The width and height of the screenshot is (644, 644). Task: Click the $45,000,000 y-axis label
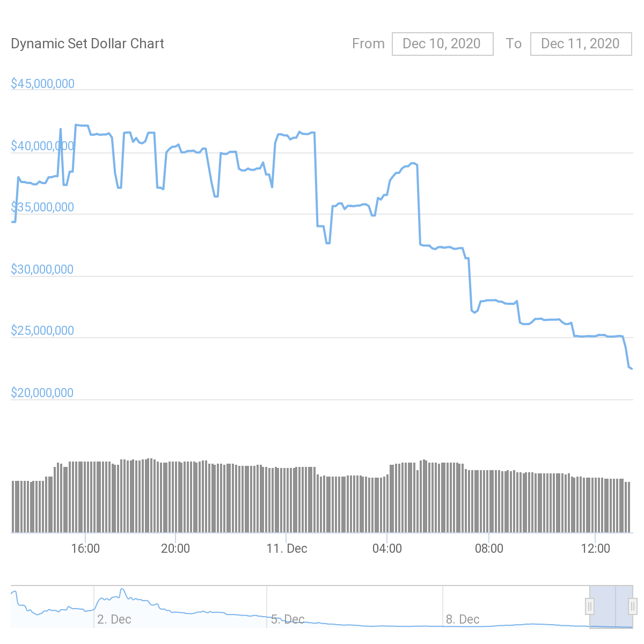[x=43, y=84]
